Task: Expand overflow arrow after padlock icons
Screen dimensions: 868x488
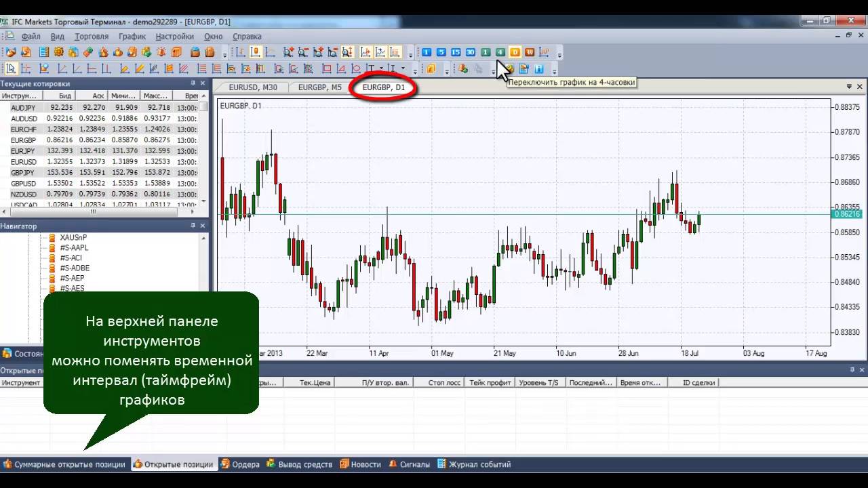Action: pyautogui.click(x=224, y=54)
